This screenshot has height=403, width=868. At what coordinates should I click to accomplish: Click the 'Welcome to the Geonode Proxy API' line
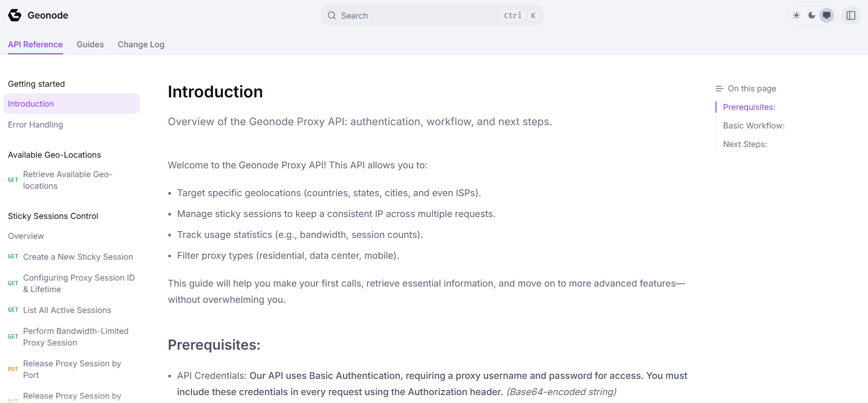(x=298, y=165)
